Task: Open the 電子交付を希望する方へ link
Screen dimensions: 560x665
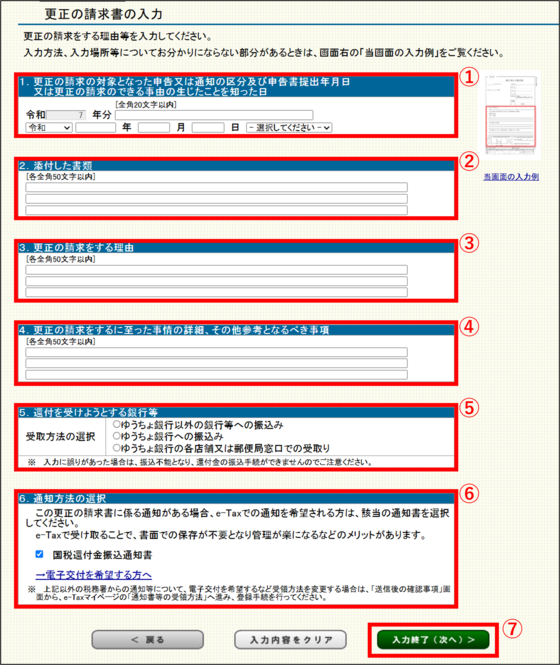Action: point(94,575)
